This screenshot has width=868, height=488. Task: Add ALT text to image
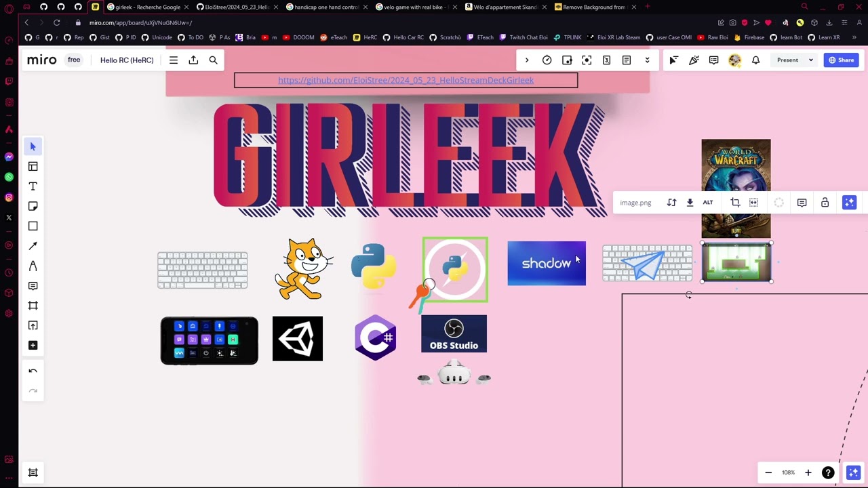coord(708,203)
